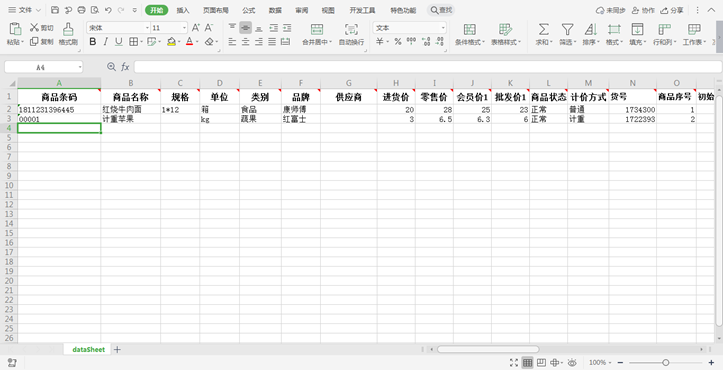Click the Save icon in quick access toolbar
Viewport: 723px width, 370px height.
click(x=54, y=10)
